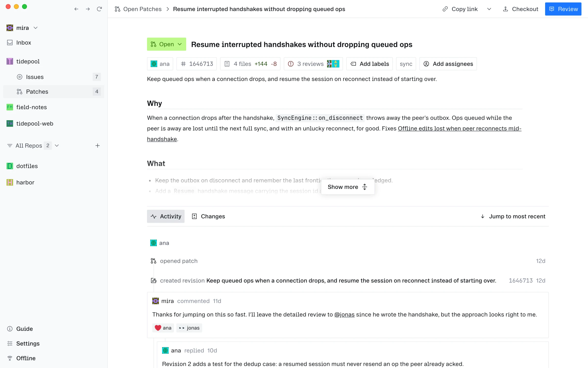Open the Inbox
Image resolution: width=588 pixels, height=368 pixels.
pos(54,42)
